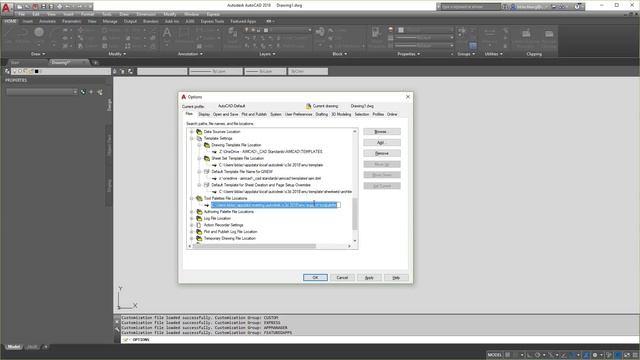Click the Data Sources Location folder icon
This screenshot has height=360, width=640.
coord(199,132)
